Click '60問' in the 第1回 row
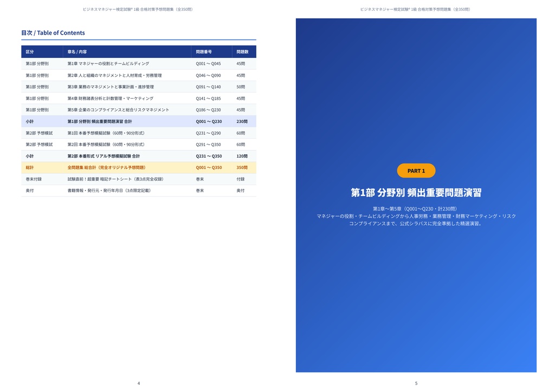The image size is (555, 392). coord(241,133)
